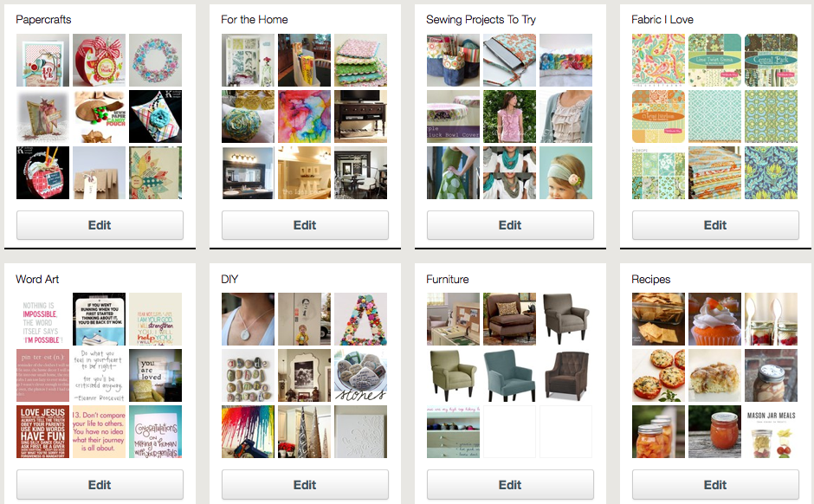Select the button letter A thumbnail in DIY

click(x=361, y=320)
